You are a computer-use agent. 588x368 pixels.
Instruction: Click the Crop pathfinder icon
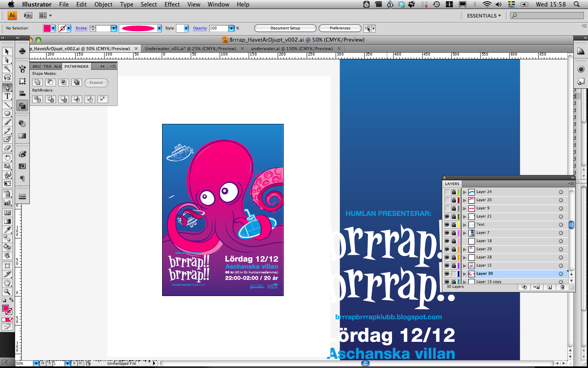point(77,99)
